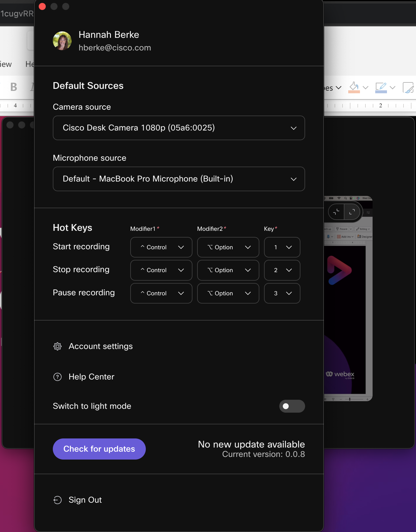Viewport: 416px width, 532px height.
Task: Open Pause recording key dropdown showing 3
Action: tap(282, 293)
